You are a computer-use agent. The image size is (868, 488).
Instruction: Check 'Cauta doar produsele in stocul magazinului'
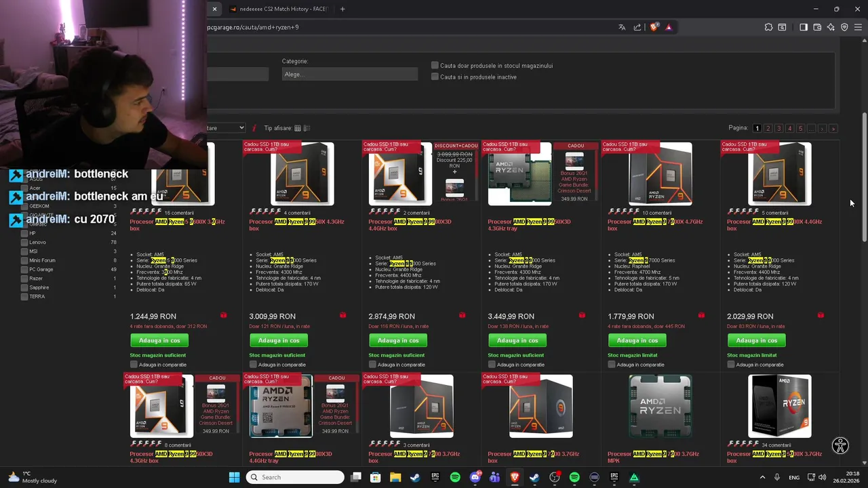[x=435, y=66]
